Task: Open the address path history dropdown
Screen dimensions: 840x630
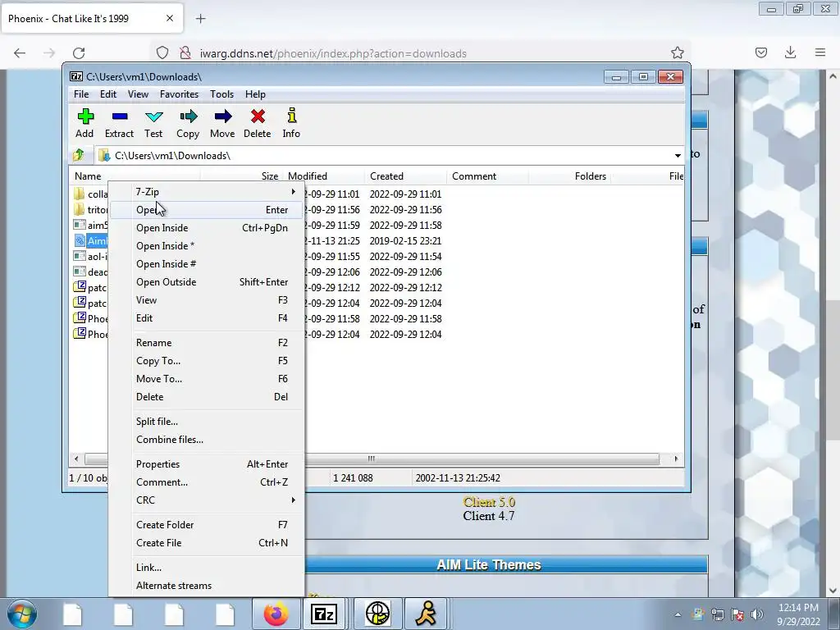Action: (677, 155)
